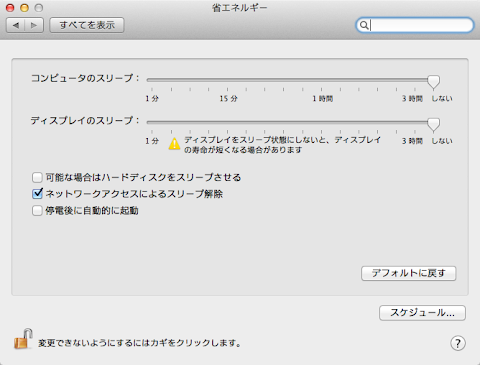The image size is (480, 365).
Task: Click the デフォルトに戻す button
Action: (409, 273)
